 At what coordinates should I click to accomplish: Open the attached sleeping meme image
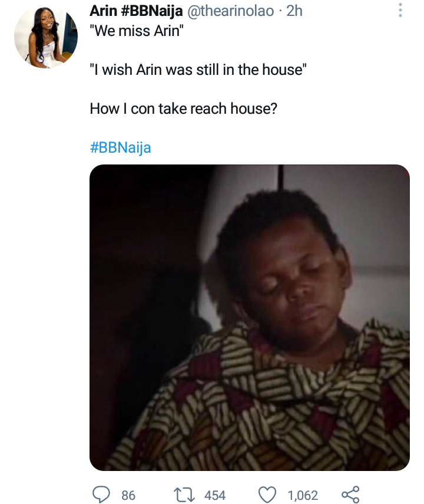[250, 318]
